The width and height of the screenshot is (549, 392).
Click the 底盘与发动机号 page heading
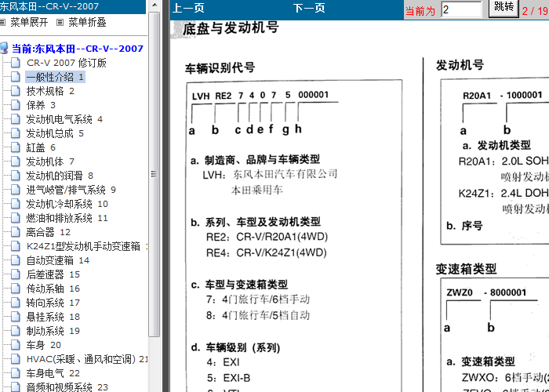coord(231,28)
